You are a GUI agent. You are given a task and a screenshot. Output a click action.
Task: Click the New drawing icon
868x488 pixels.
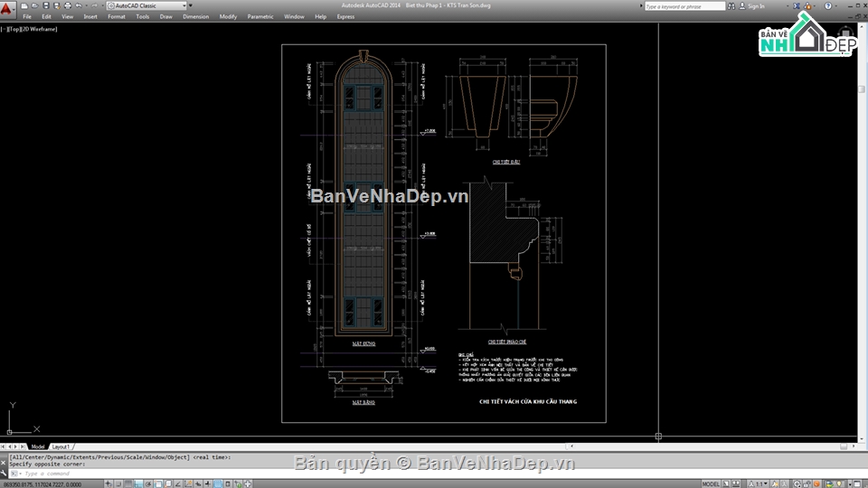(25, 5)
